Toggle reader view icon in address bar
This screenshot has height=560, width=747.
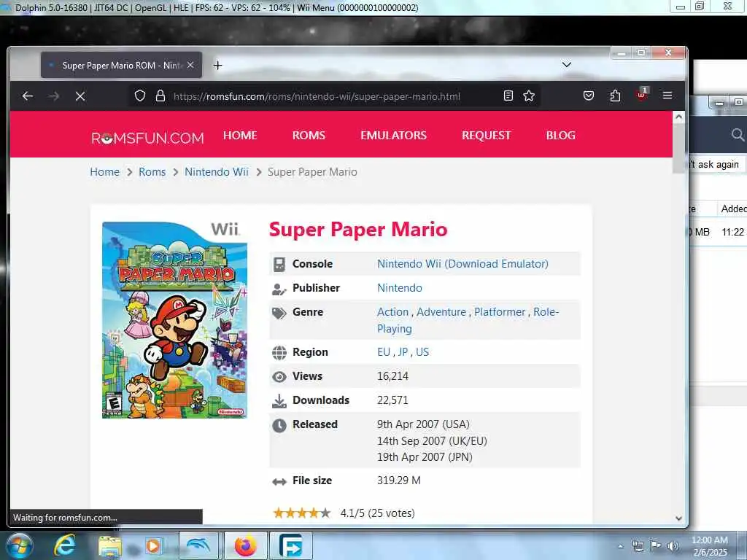(x=508, y=96)
